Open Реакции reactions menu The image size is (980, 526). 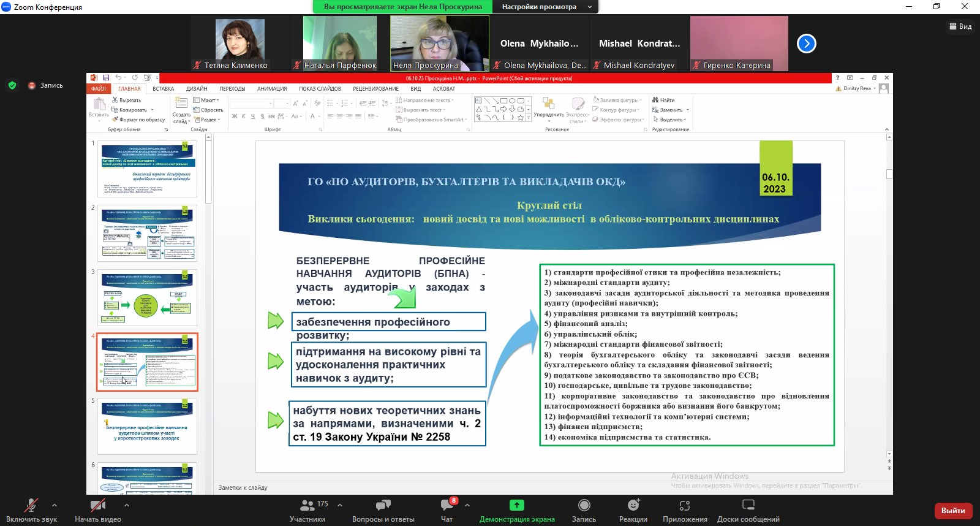(633, 510)
